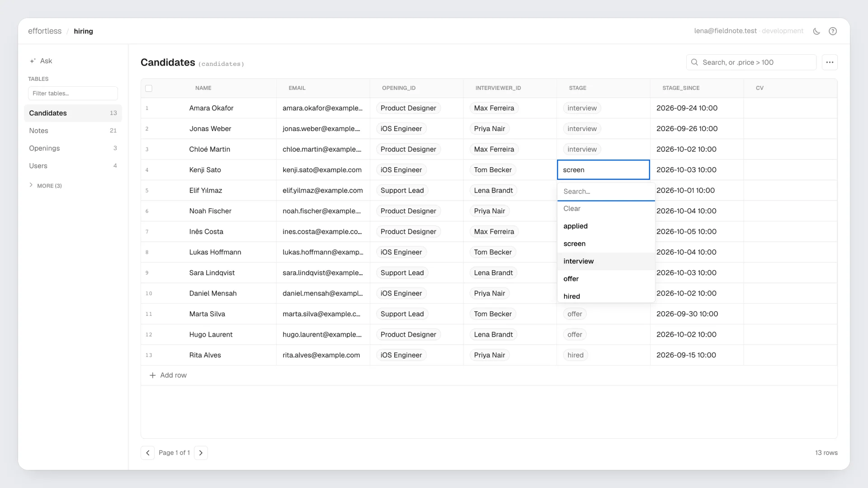Open the Candidates table in sidebar
Screen dimensions: 868x488
point(73,113)
